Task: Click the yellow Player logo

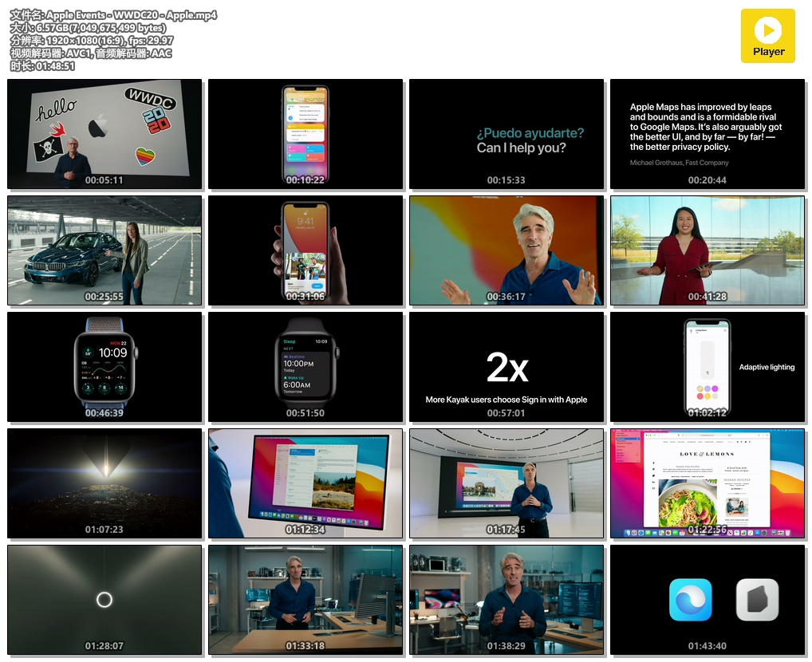Action: tap(767, 36)
